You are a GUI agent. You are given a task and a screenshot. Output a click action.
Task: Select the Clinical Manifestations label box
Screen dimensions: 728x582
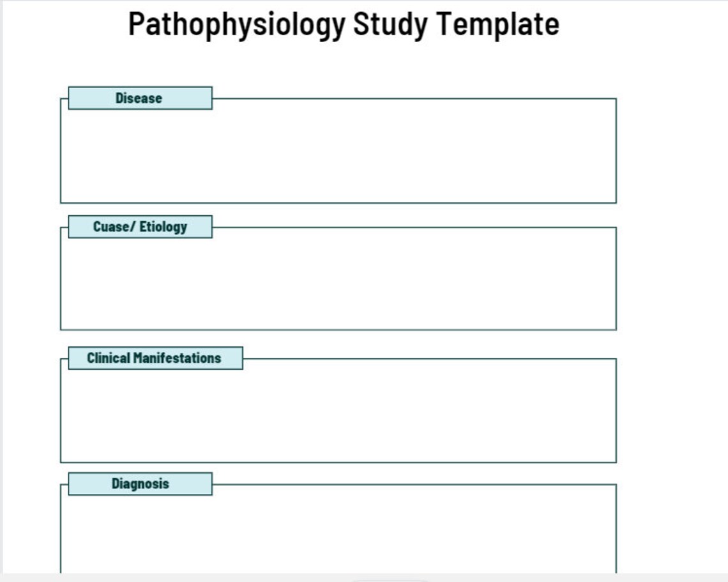pos(156,358)
